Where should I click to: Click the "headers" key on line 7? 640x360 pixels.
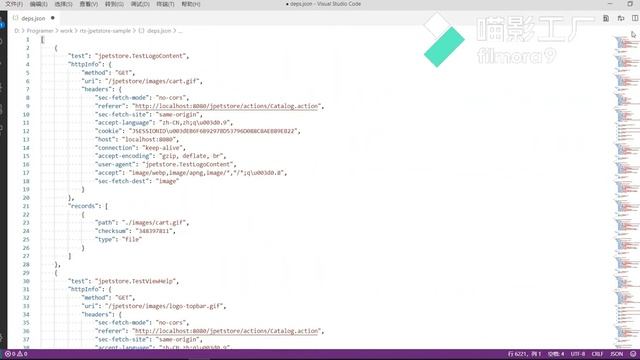[x=96, y=89]
